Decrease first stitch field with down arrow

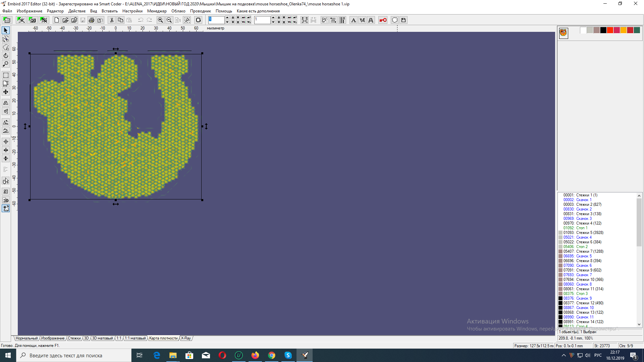pyautogui.click(x=227, y=22)
